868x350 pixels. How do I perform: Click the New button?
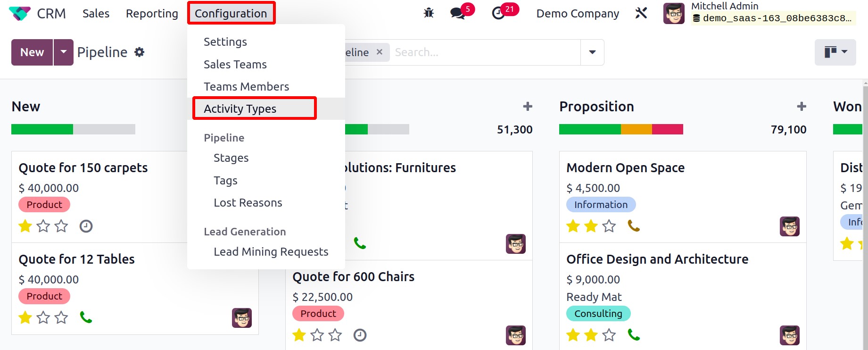(32, 52)
